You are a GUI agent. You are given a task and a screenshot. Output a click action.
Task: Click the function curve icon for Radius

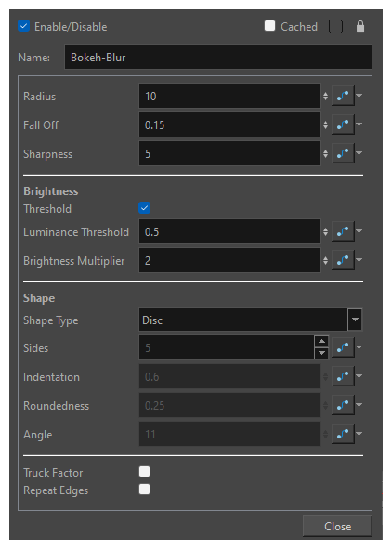pyautogui.click(x=343, y=96)
